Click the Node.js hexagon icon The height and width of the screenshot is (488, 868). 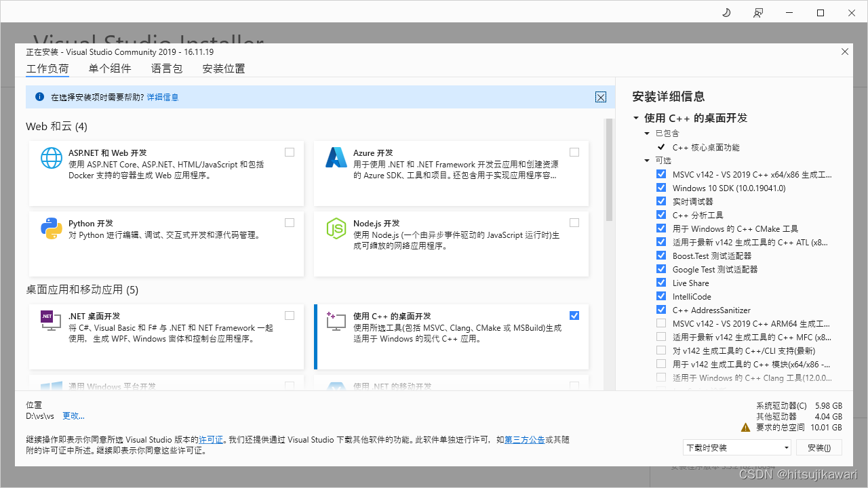(x=336, y=228)
